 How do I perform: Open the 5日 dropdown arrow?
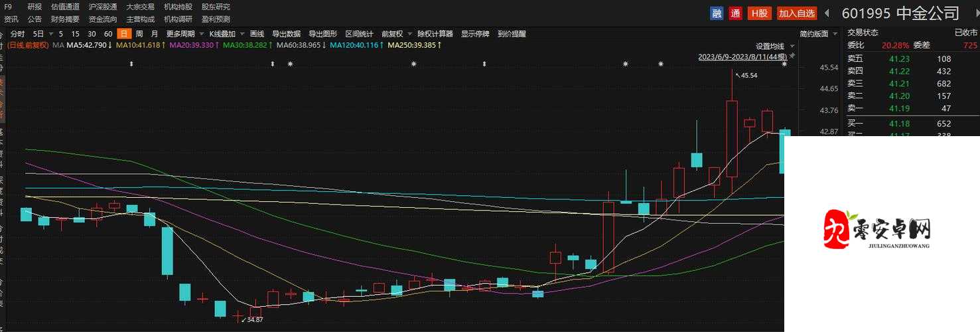pos(50,34)
